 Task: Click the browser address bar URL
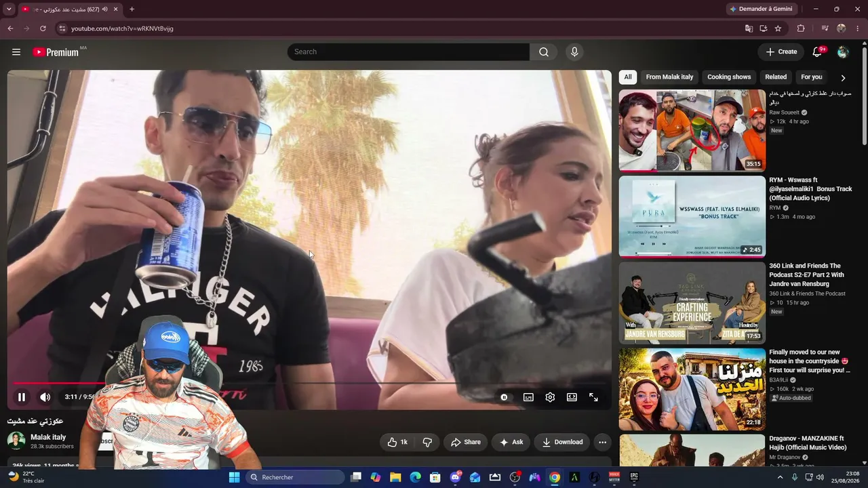point(122,28)
